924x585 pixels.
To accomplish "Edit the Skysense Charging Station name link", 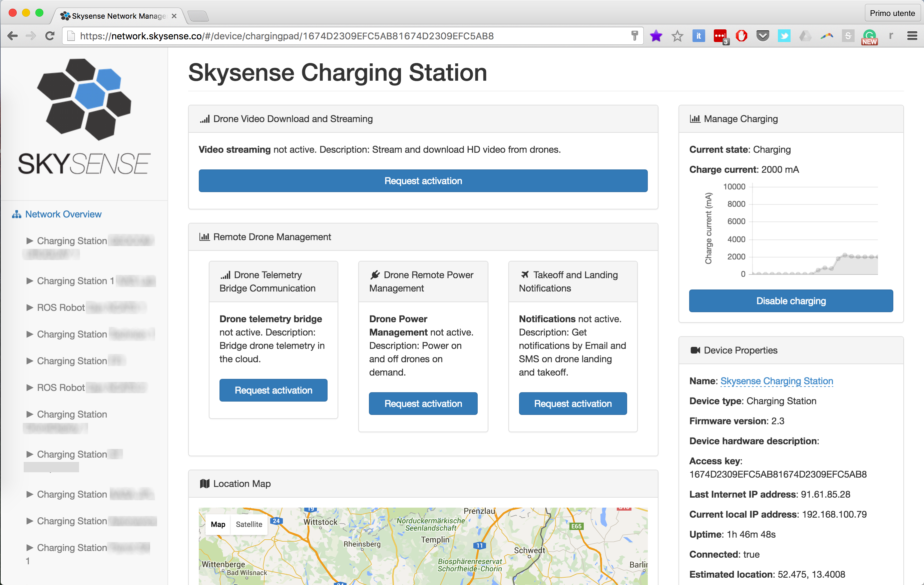I will (x=777, y=381).
